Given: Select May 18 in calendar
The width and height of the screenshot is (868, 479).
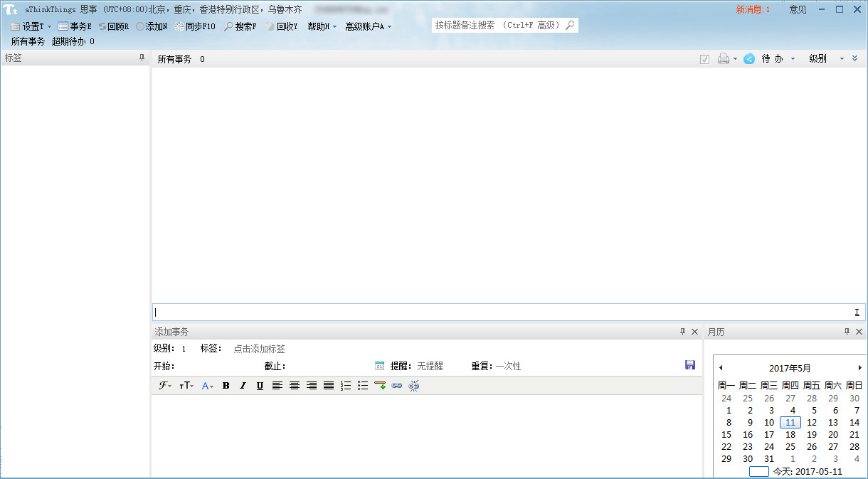Looking at the screenshot, I should coord(790,435).
